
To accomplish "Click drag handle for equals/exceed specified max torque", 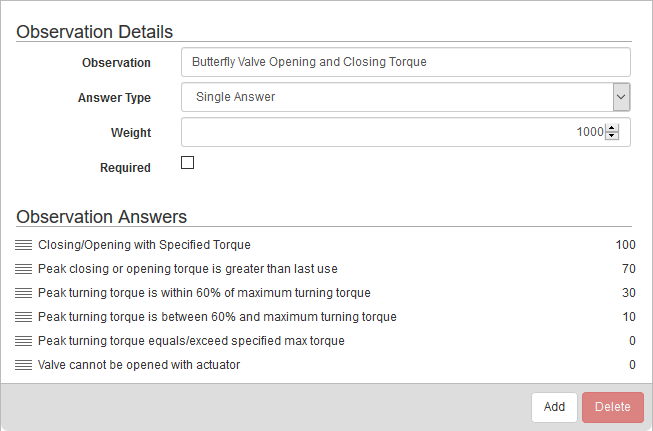I will coord(24,341).
